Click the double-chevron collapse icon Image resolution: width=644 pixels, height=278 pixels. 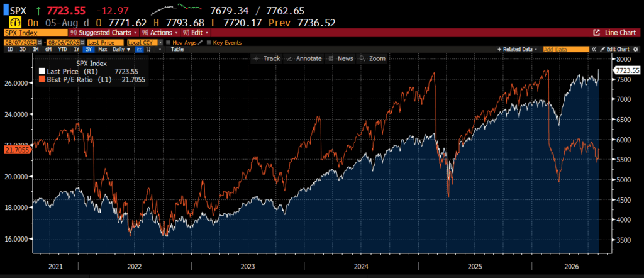[594, 49]
